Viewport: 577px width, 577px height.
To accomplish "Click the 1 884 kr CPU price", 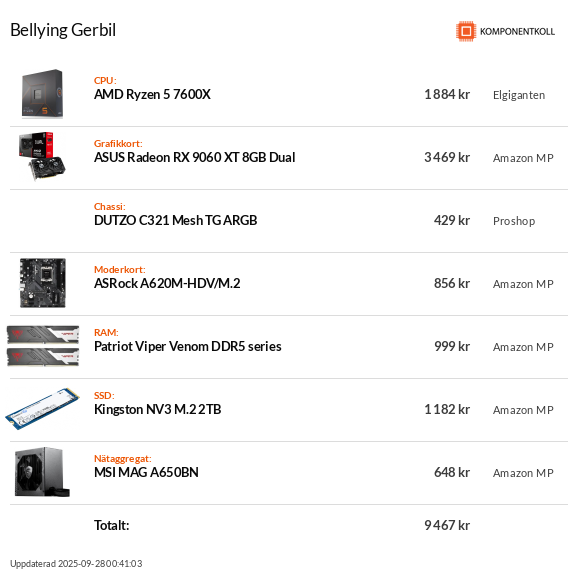I will coord(447,95).
